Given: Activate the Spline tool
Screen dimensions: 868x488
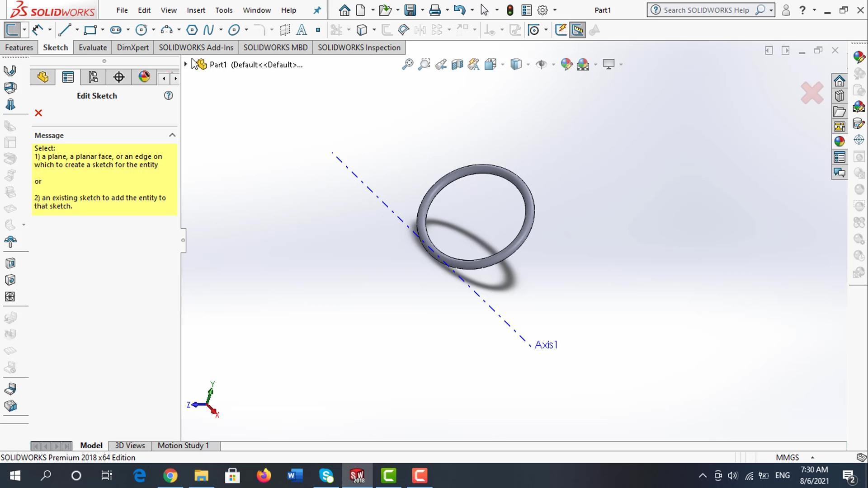Looking at the screenshot, I should coord(208,30).
